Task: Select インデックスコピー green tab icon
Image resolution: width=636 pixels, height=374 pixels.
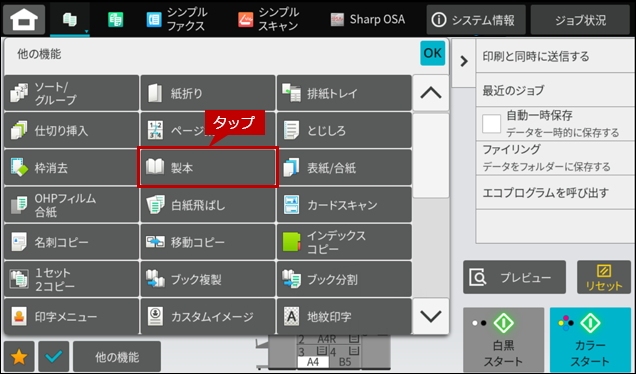Action: coord(291,242)
